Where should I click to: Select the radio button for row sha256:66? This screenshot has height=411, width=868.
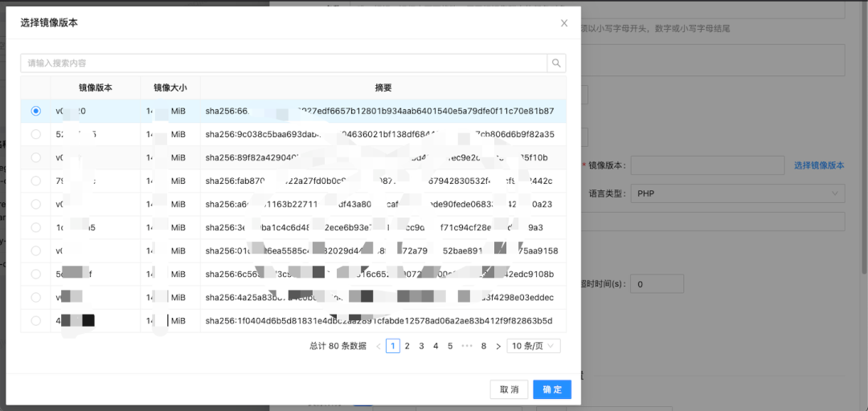[x=36, y=112]
